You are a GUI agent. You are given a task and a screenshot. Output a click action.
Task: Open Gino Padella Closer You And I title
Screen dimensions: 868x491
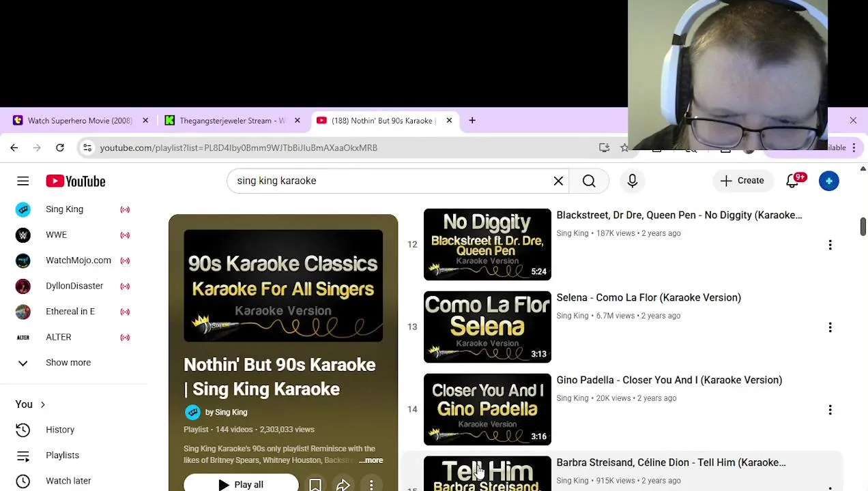669,380
